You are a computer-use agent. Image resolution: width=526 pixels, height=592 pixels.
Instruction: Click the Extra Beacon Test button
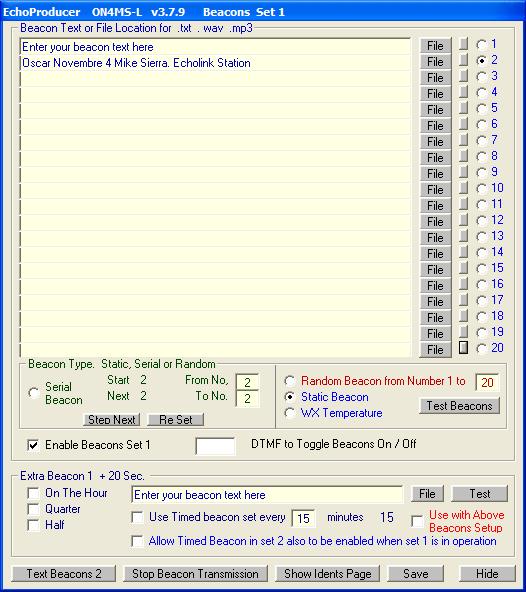coord(480,494)
